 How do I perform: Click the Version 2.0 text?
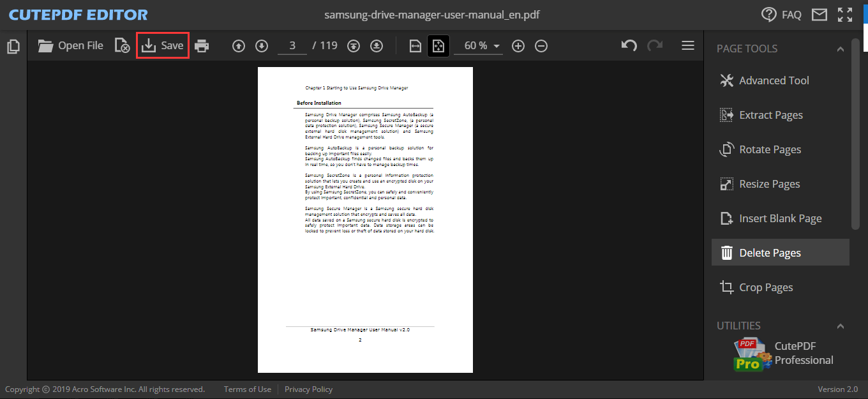pos(838,389)
